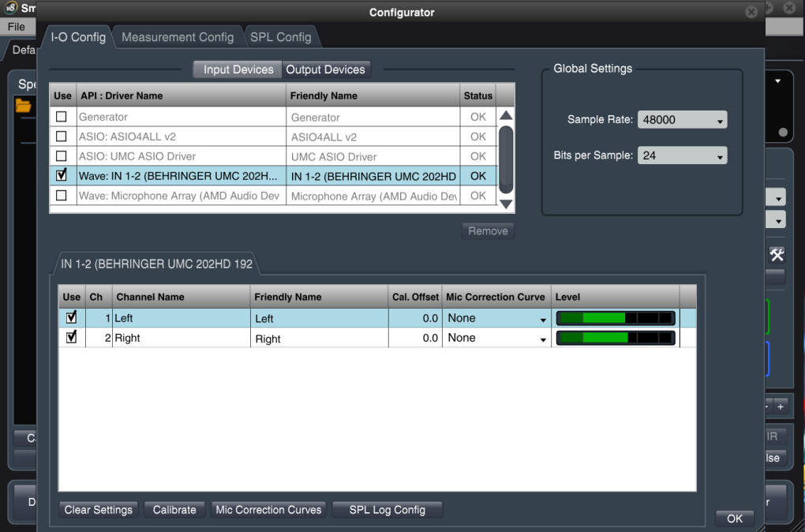Image resolution: width=805 pixels, height=532 pixels.
Task: Click the Channel Name column header
Action: [182, 297]
